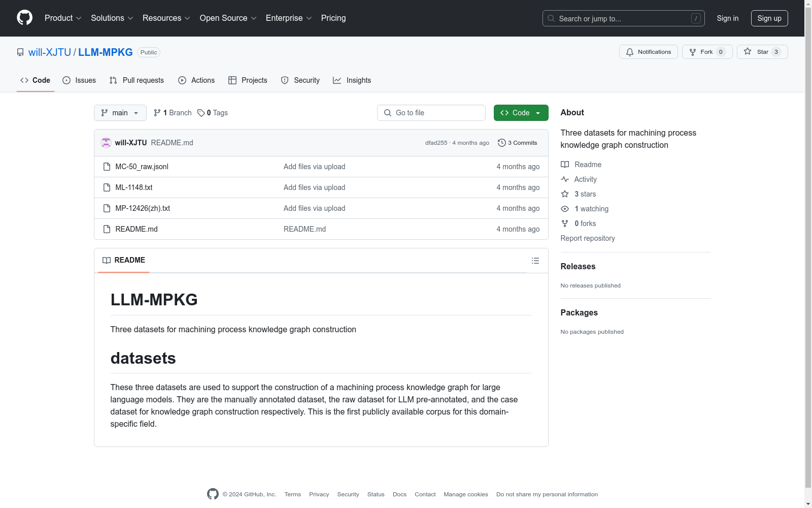Open the green Code dropdown button
The image size is (812, 508).
click(521, 113)
